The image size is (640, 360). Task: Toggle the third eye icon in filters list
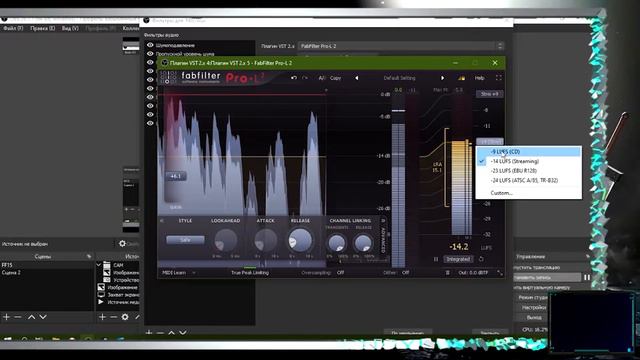click(150, 62)
